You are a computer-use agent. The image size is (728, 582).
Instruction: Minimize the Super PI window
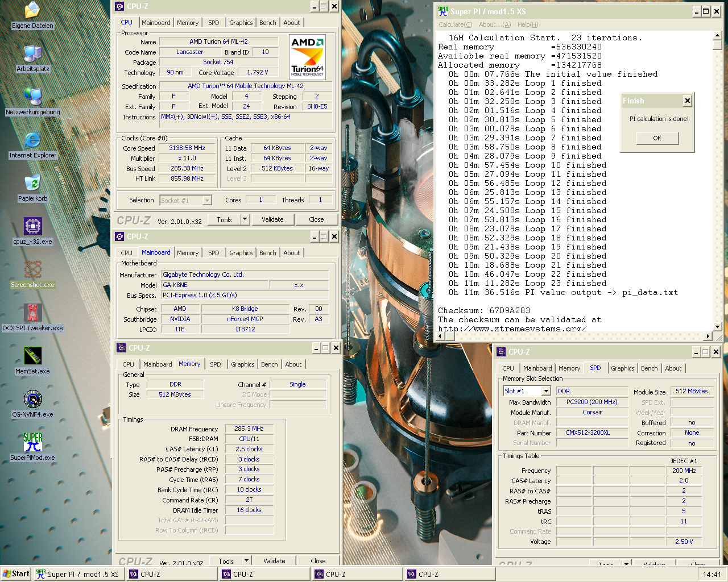click(697, 11)
